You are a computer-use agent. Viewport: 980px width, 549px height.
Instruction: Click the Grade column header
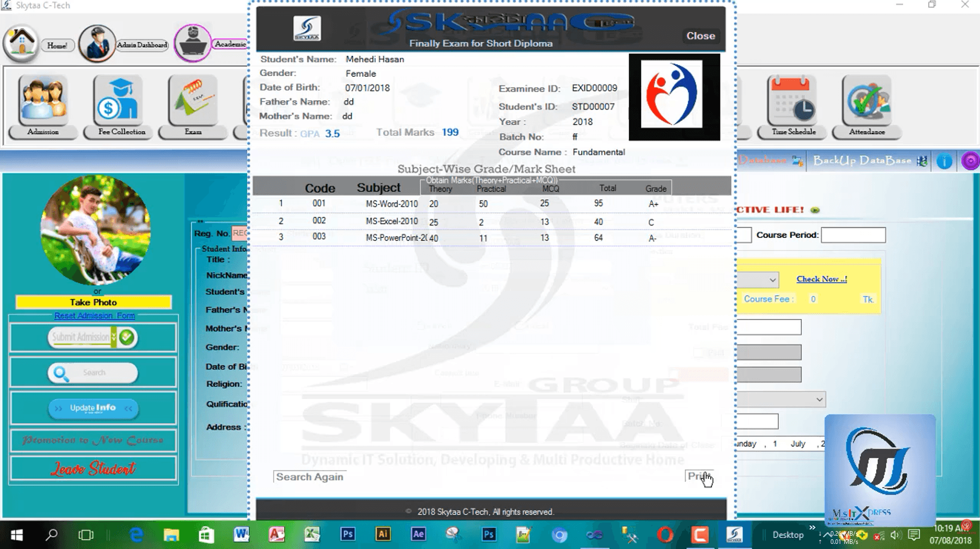pos(655,189)
